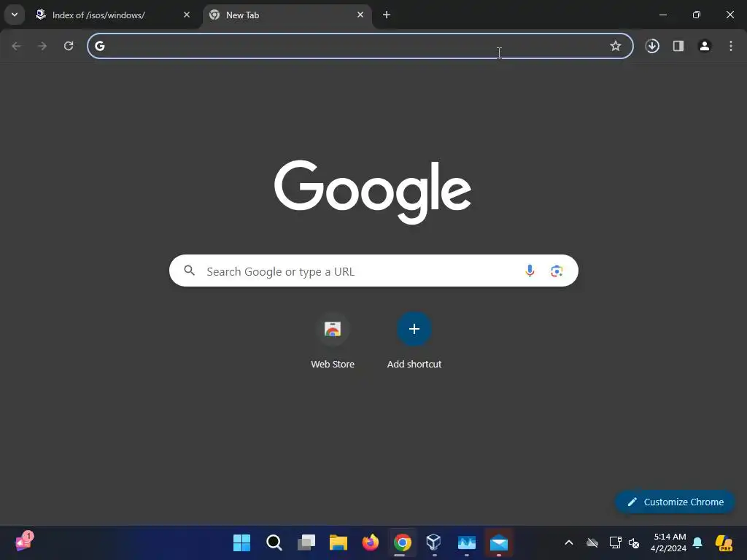The width and height of the screenshot is (747, 560).
Task: Focus the Chrome address bar
Action: [360, 46]
